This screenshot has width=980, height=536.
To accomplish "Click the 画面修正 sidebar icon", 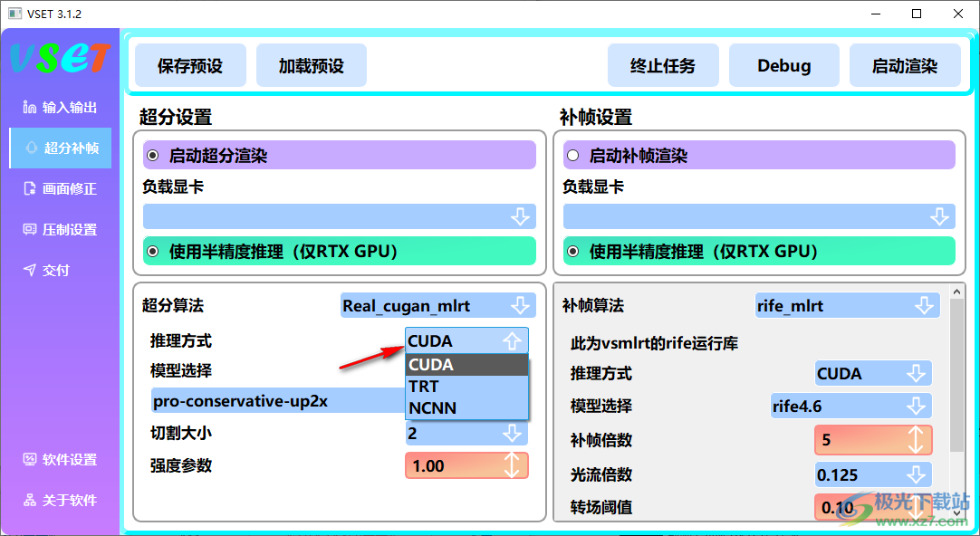I will pos(29,188).
